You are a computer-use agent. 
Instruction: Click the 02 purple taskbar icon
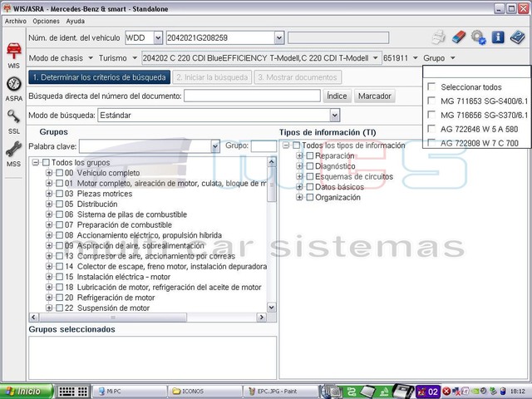click(x=428, y=392)
